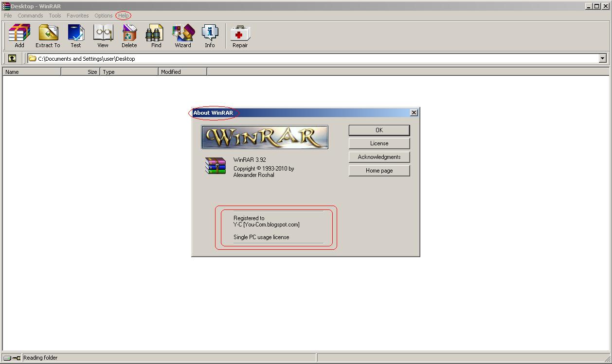612x364 pixels.
Task: Select the 'WinRAR 3.92' version text
Action: [250, 159]
